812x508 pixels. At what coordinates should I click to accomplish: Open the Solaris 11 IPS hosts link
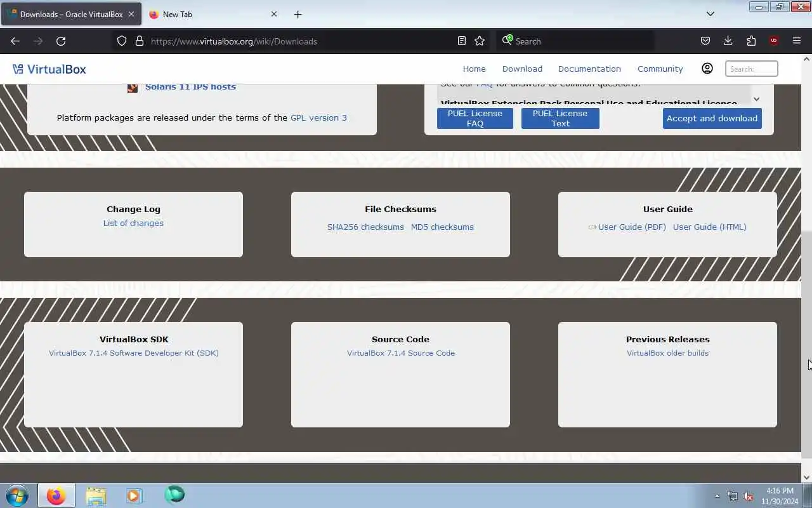(190, 87)
